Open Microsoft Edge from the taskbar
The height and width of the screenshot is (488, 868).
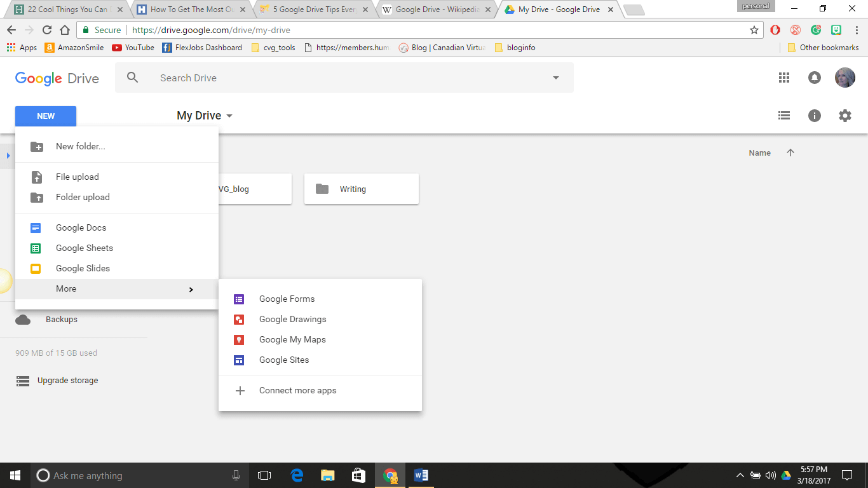[x=296, y=475]
